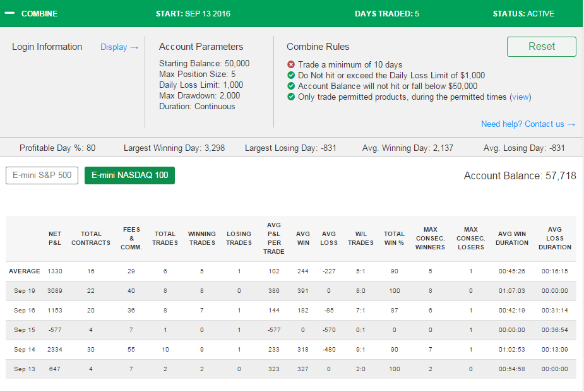
Task: Click Largest Winning Day: 3,298 statistic
Action: [174, 148]
